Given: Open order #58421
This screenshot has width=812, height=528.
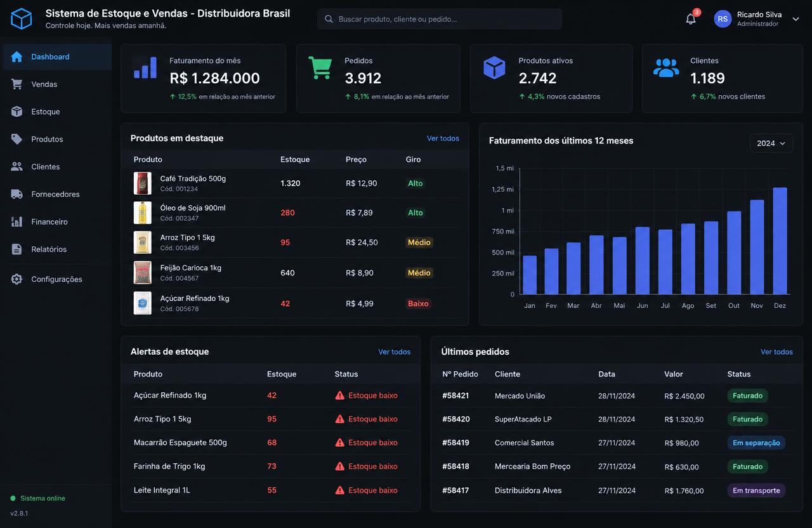Looking at the screenshot, I should pyautogui.click(x=455, y=395).
